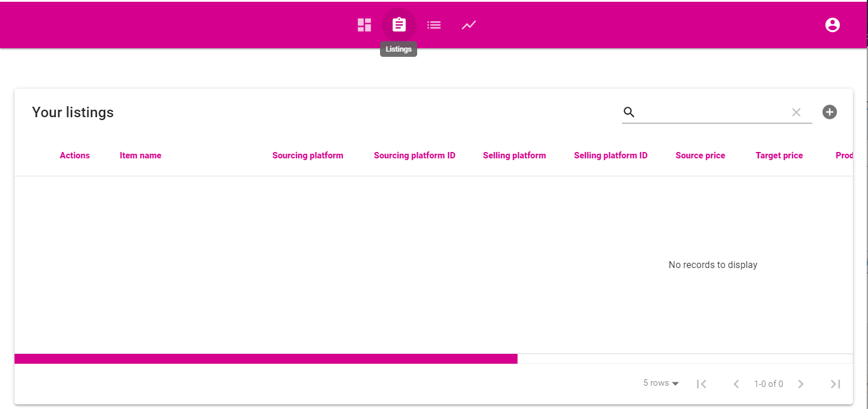
Task: Sort by Selling platform column
Action: [514, 155]
